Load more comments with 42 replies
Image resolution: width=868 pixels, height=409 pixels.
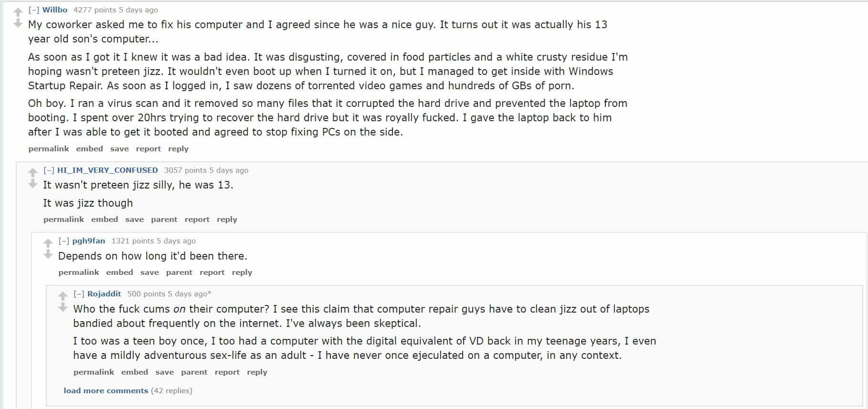105,390
